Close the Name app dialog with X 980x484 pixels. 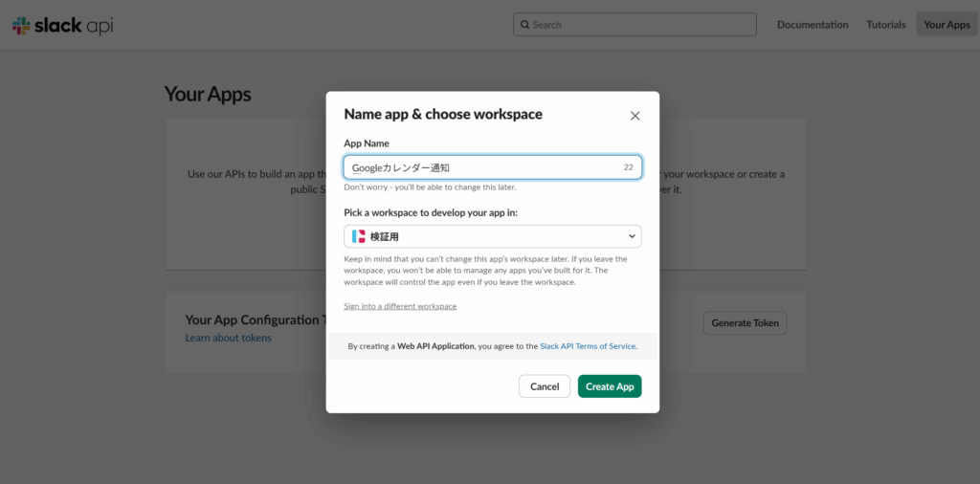click(635, 116)
